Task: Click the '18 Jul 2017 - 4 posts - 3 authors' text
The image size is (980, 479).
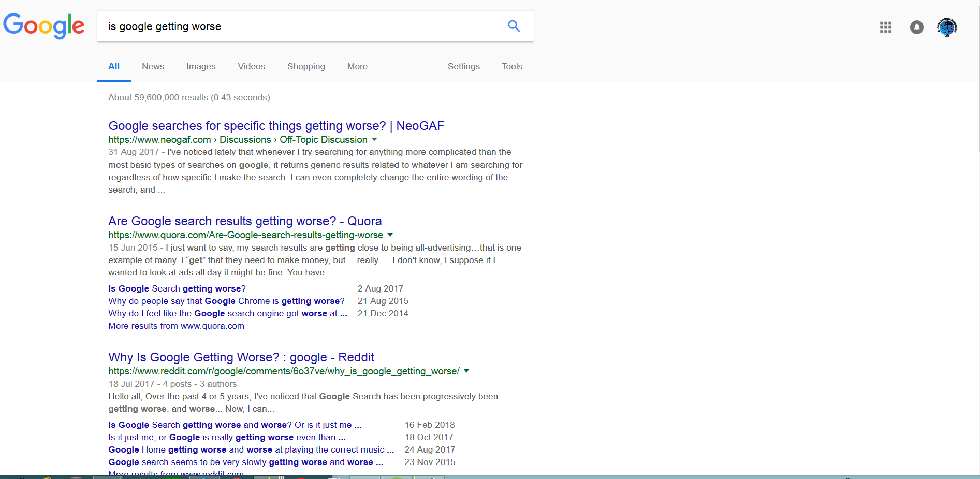Action: [172, 384]
